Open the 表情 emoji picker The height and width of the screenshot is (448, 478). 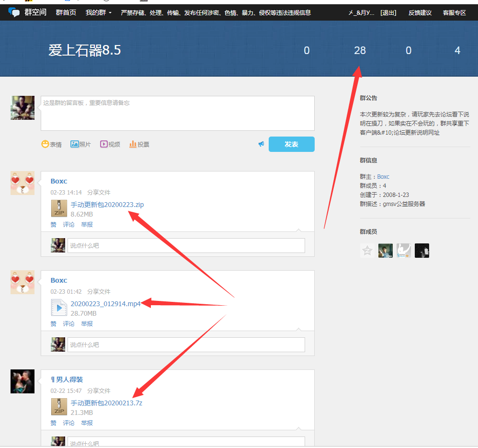pos(45,144)
